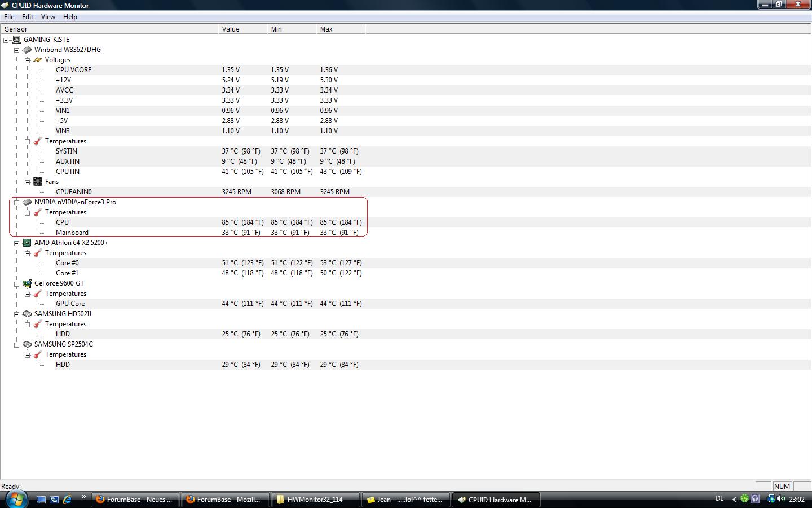Click the thermometer icon under nForce3 Pro
The width and height of the screenshot is (812, 508).
38,212
